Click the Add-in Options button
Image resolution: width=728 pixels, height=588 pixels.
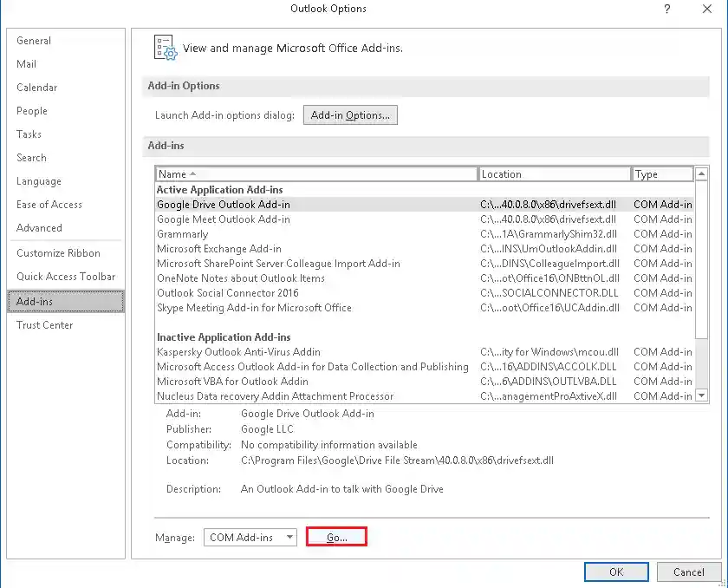tap(350, 115)
